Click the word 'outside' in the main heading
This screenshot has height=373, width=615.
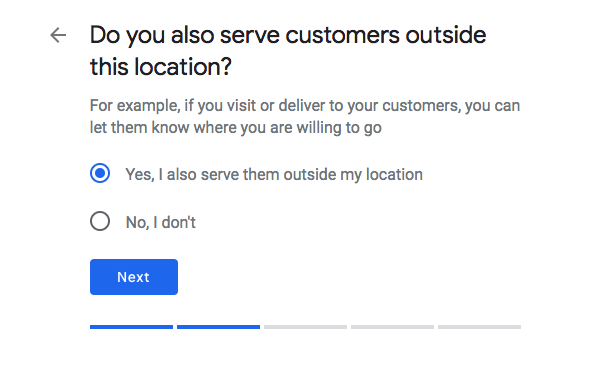point(446,35)
